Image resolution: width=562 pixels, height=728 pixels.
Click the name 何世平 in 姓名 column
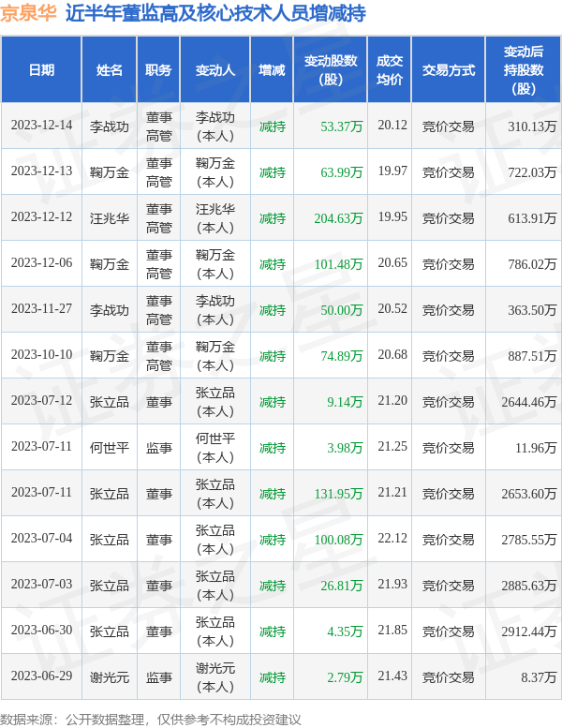pos(109,448)
